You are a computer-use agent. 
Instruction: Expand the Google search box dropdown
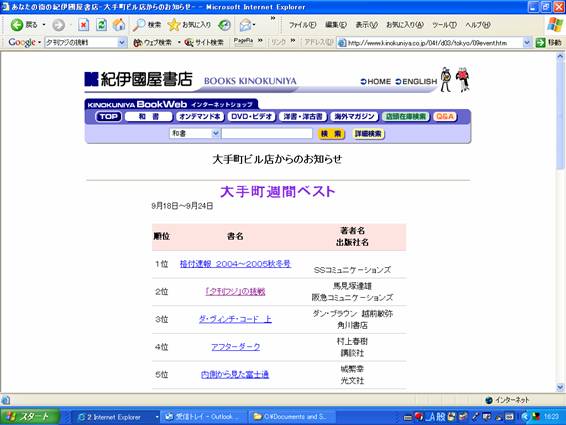pos(122,43)
